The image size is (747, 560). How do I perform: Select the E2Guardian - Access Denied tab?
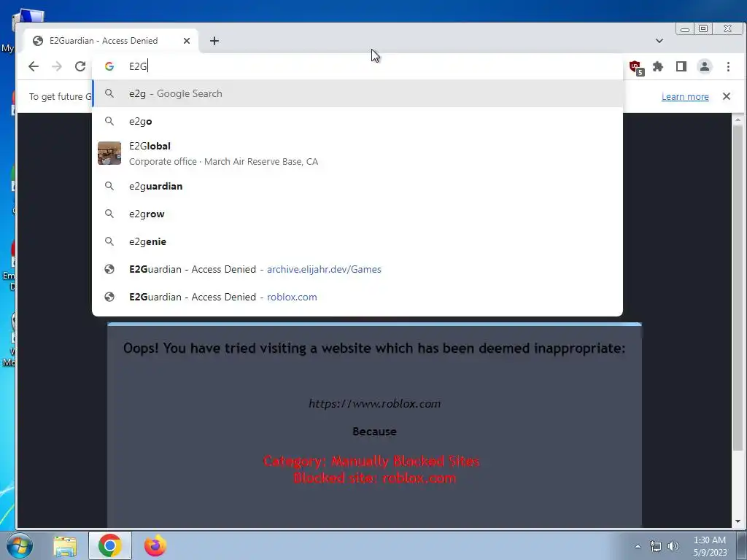[x=112, y=41]
